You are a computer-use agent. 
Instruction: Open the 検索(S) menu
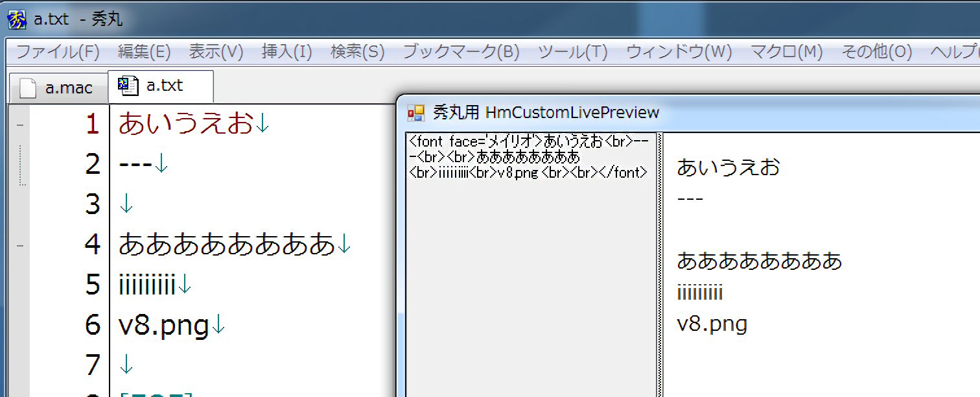pyautogui.click(x=357, y=52)
